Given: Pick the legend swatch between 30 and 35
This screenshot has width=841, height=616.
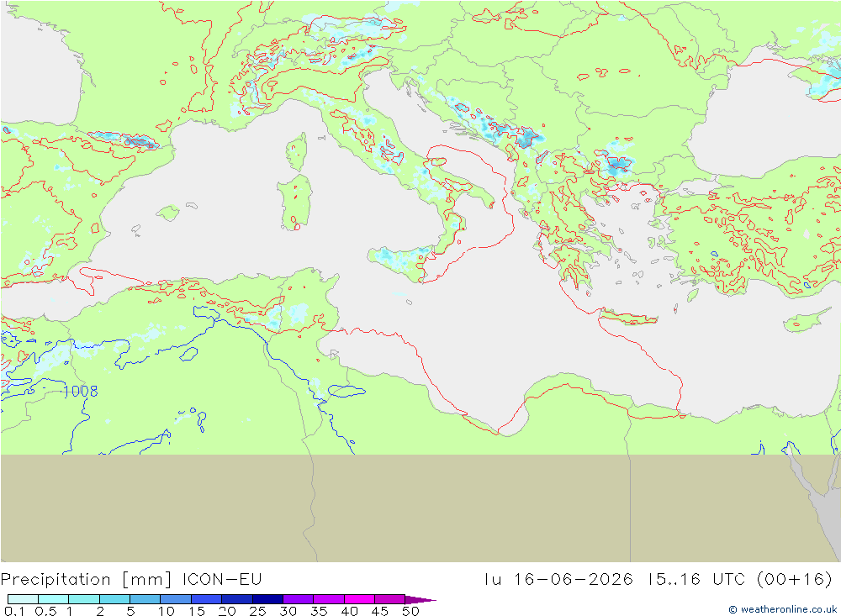Looking at the screenshot, I should click(299, 599).
